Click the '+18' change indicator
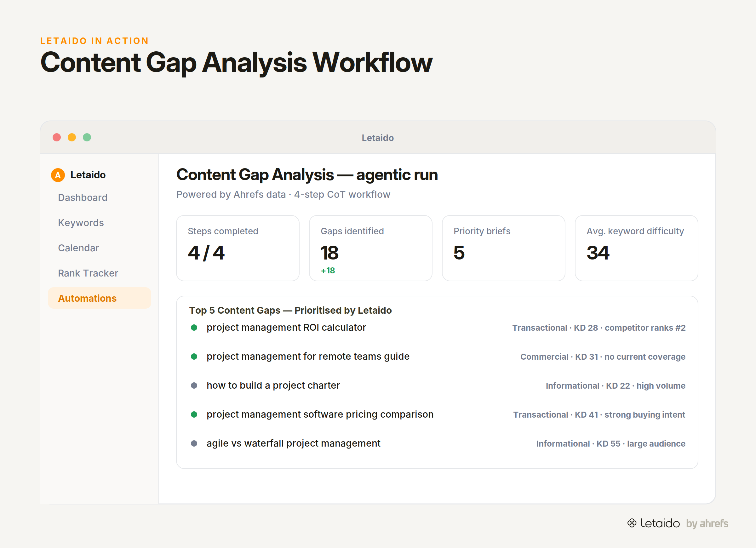Screen dimensions: 756x548 (x=328, y=270)
